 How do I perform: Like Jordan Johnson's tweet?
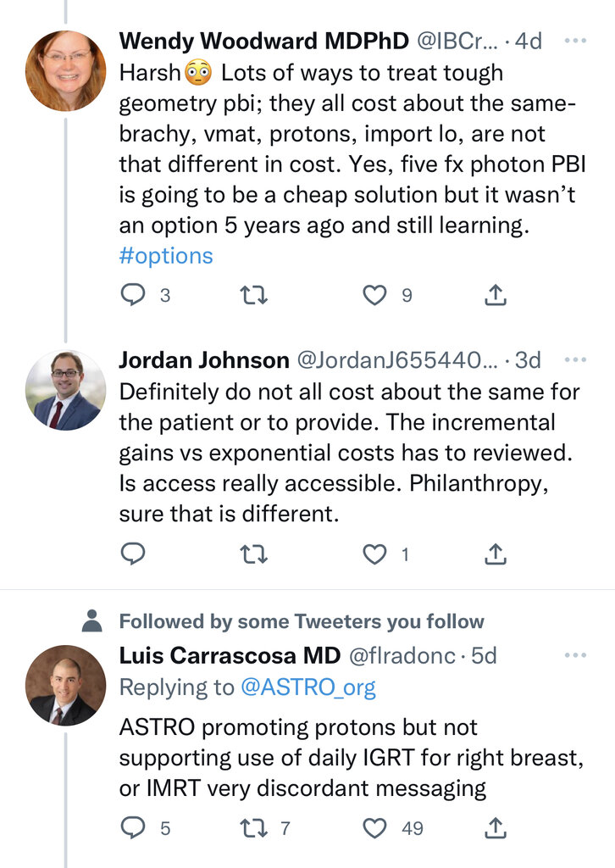click(374, 554)
